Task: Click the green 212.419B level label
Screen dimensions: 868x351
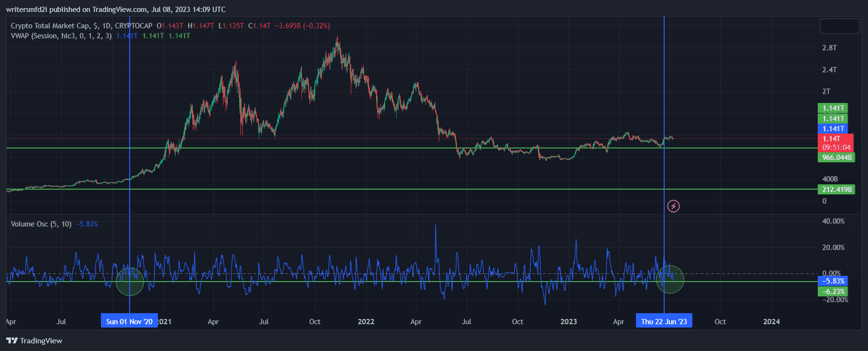Action: pyautogui.click(x=836, y=190)
